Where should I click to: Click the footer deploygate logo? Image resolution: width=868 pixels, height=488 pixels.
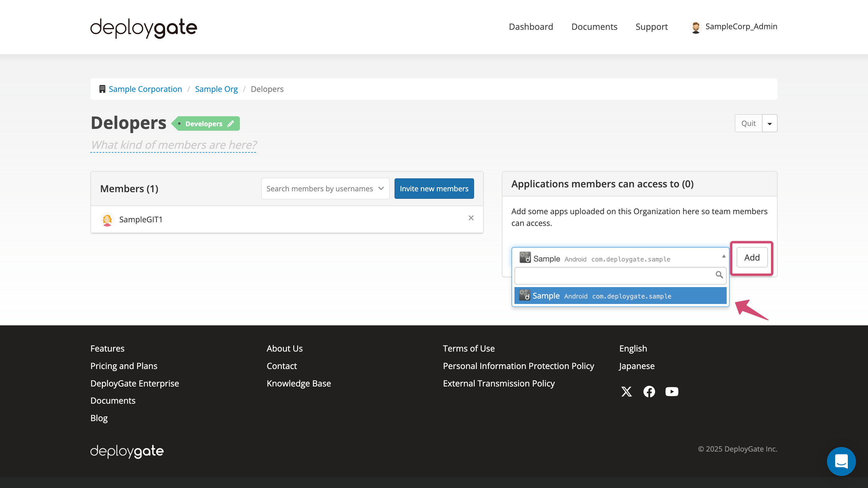point(127,451)
